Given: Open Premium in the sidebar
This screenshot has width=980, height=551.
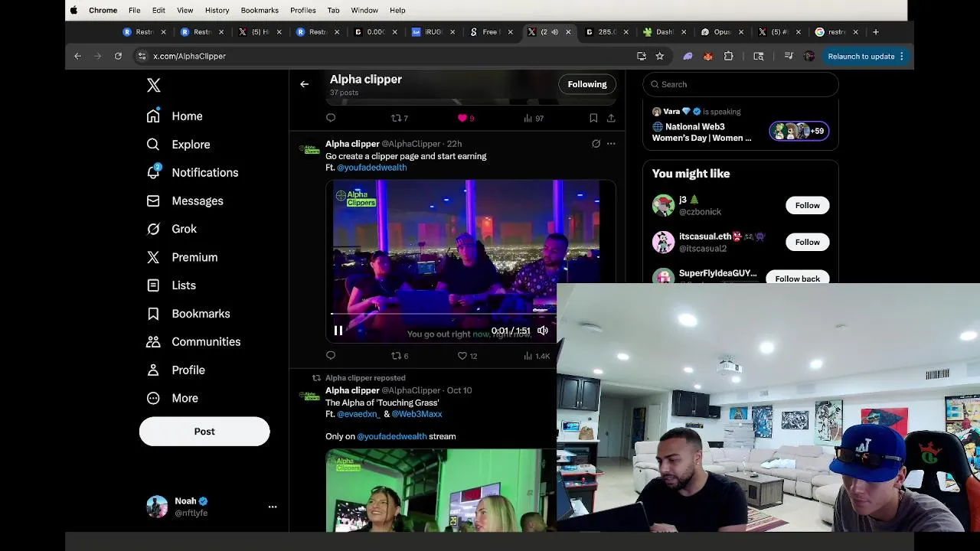Looking at the screenshot, I should [181, 257].
